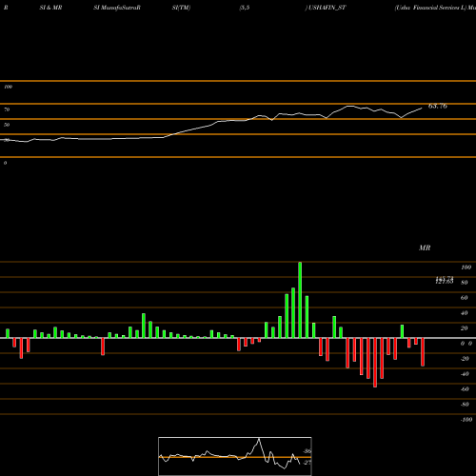Viewport: 476px width, 476px height.
Task: Select the 'SI & MR' header text
Action: click(50, 8)
